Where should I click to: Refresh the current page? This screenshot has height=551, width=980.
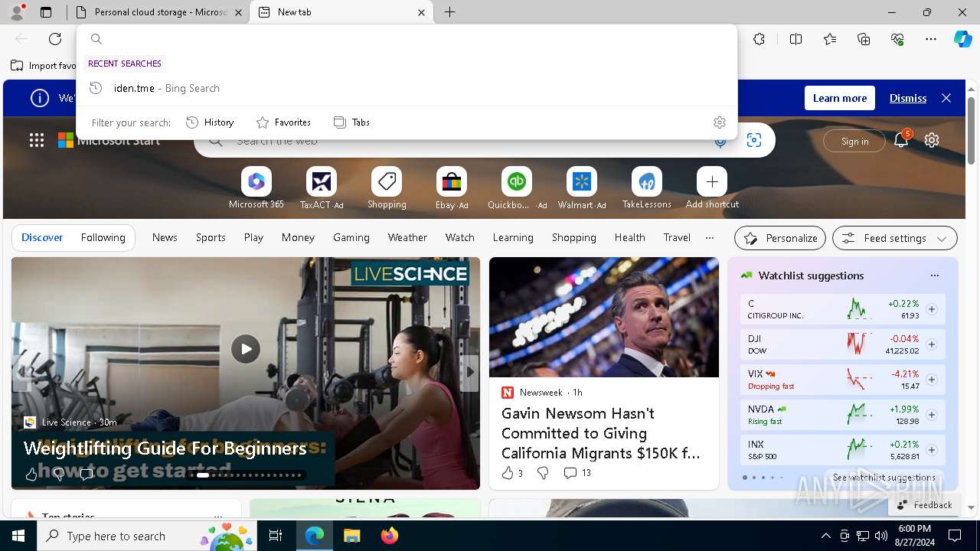tap(55, 39)
